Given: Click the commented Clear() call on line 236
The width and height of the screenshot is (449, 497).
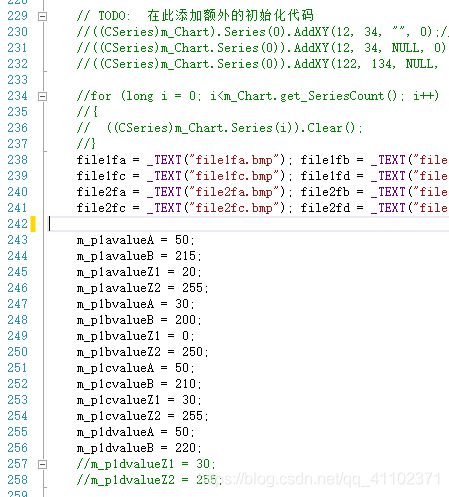Looking at the screenshot, I should [220, 128].
